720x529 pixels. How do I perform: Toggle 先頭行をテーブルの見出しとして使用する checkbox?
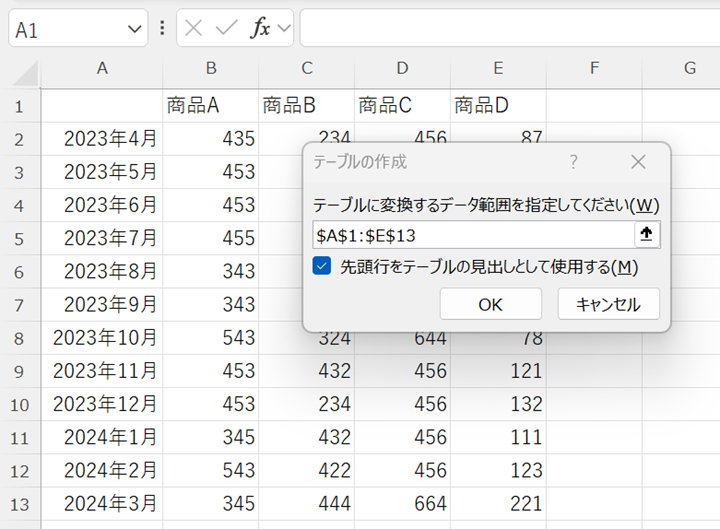pyautogui.click(x=322, y=266)
